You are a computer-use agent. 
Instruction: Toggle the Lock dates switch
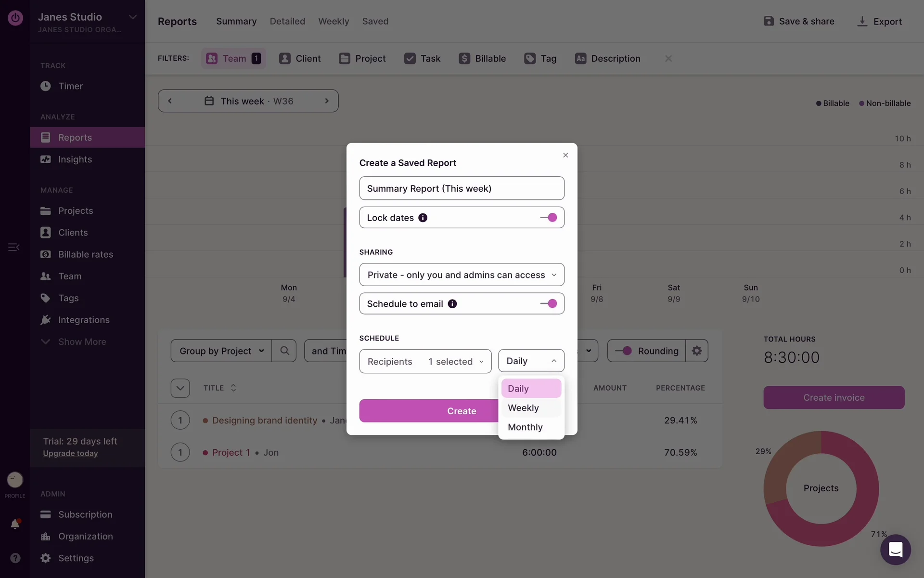tap(548, 218)
